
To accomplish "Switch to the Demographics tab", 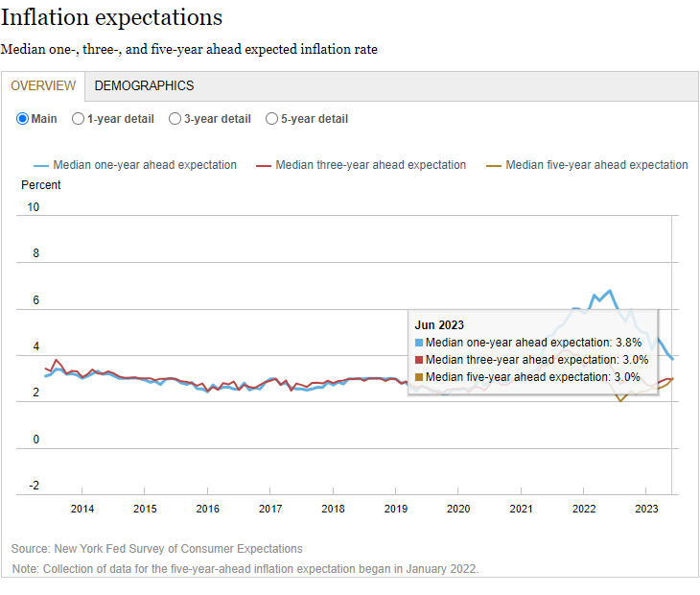I will point(144,85).
